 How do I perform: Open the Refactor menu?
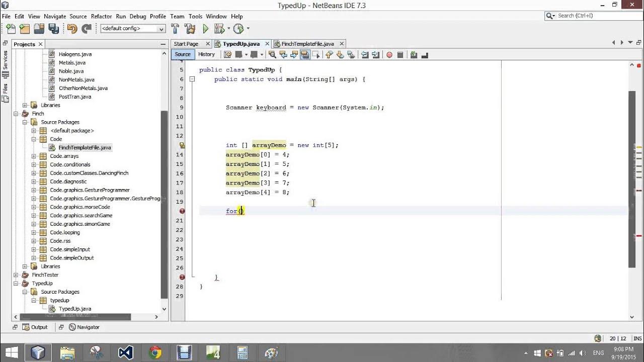point(101,16)
